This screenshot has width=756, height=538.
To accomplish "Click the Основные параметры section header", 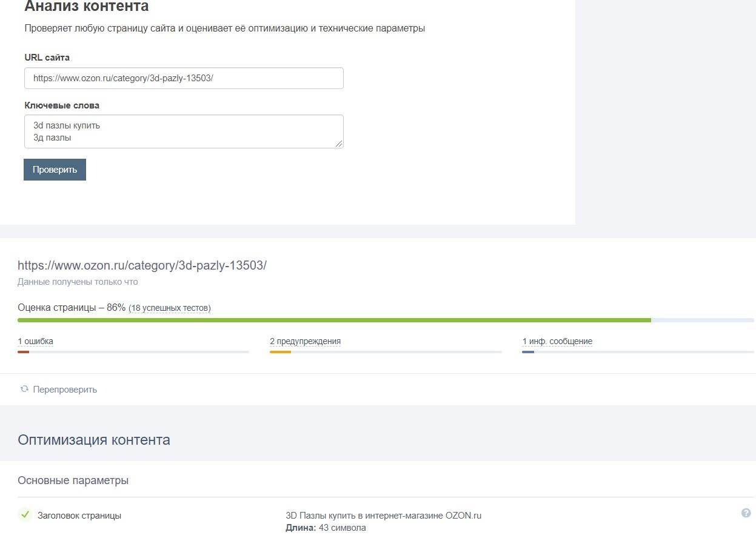I will (x=73, y=480).
